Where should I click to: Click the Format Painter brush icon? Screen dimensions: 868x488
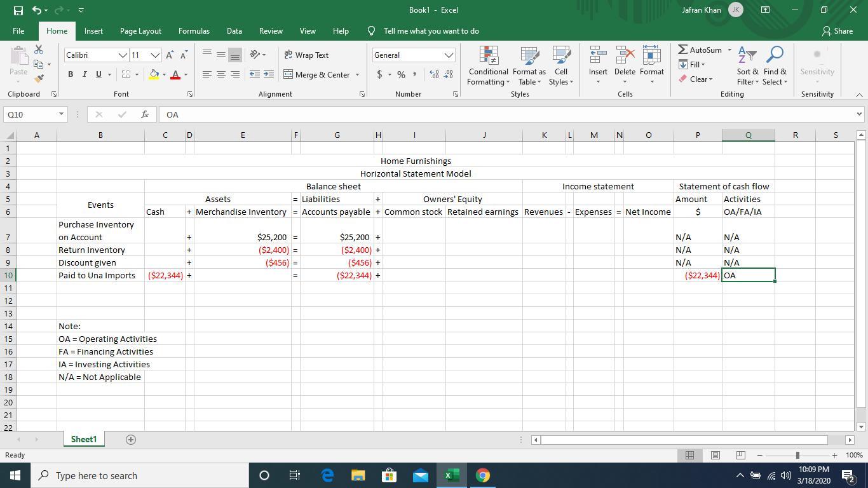(x=39, y=79)
